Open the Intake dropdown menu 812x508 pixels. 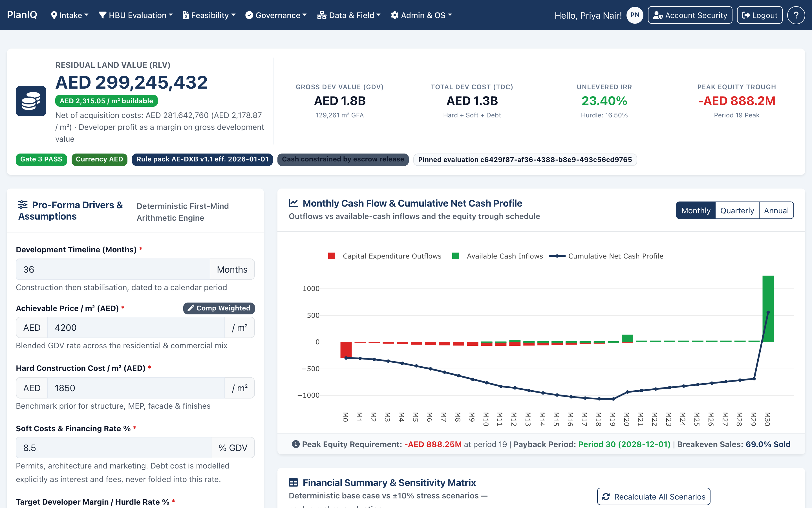69,15
